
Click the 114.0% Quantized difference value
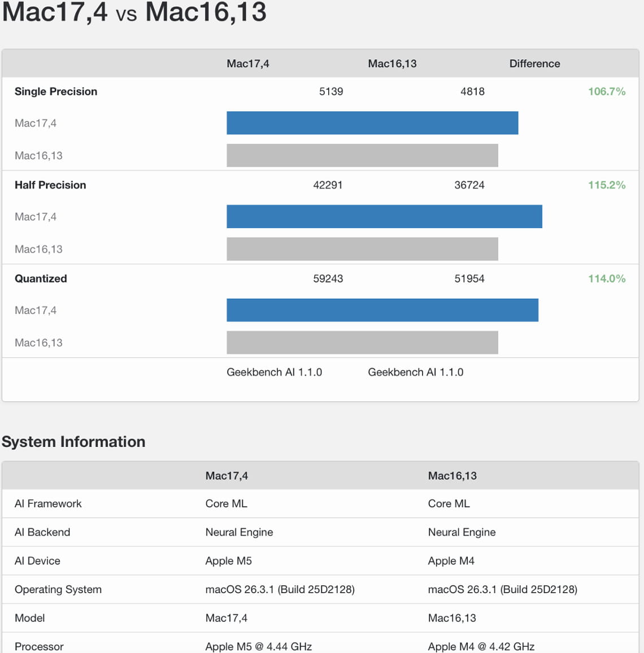click(x=607, y=278)
